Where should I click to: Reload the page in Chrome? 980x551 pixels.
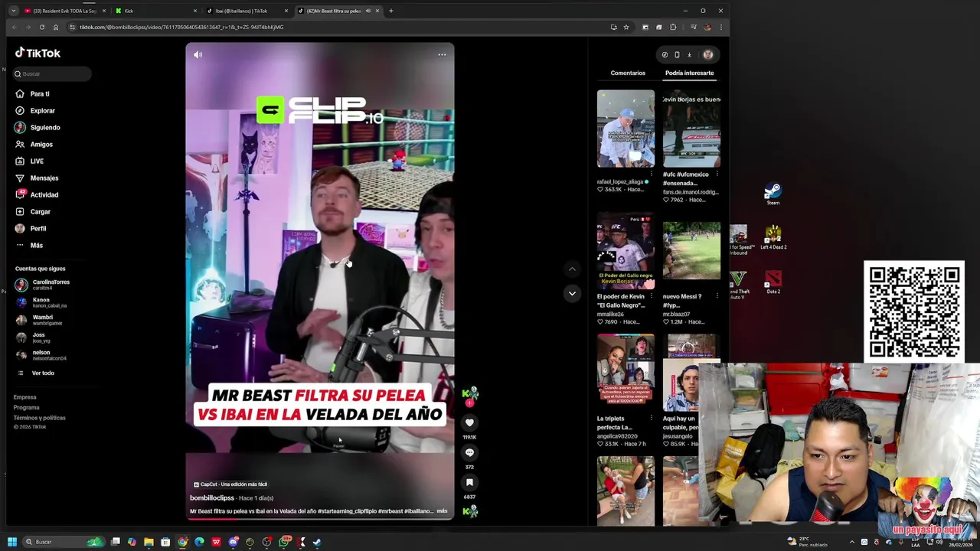[x=41, y=27]
